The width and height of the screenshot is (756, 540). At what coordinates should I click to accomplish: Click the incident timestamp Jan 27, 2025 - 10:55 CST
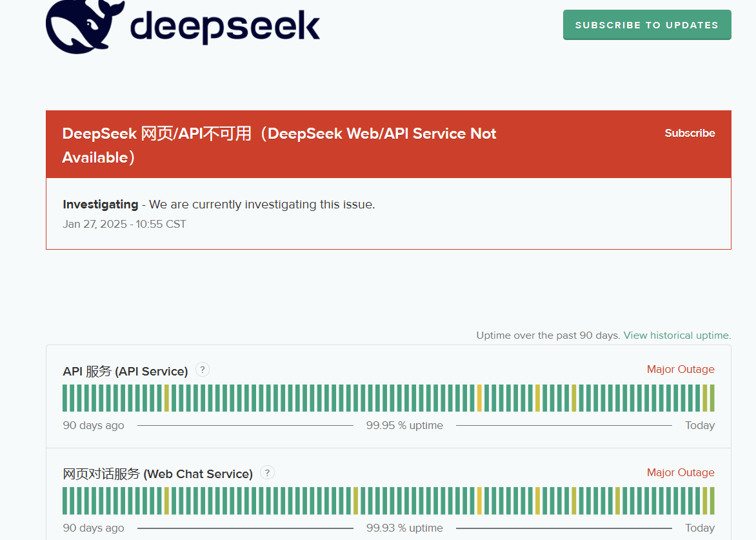124,225
